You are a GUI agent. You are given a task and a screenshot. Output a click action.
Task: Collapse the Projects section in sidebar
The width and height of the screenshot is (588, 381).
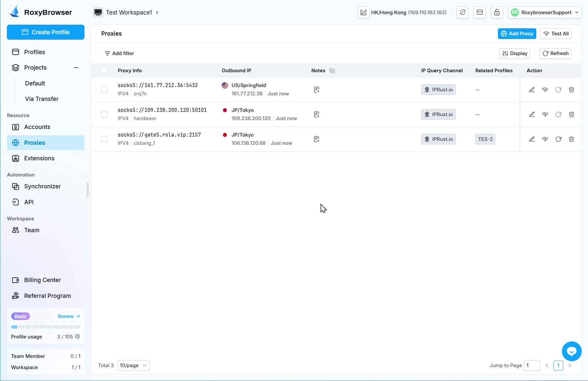tap(76, 68)
